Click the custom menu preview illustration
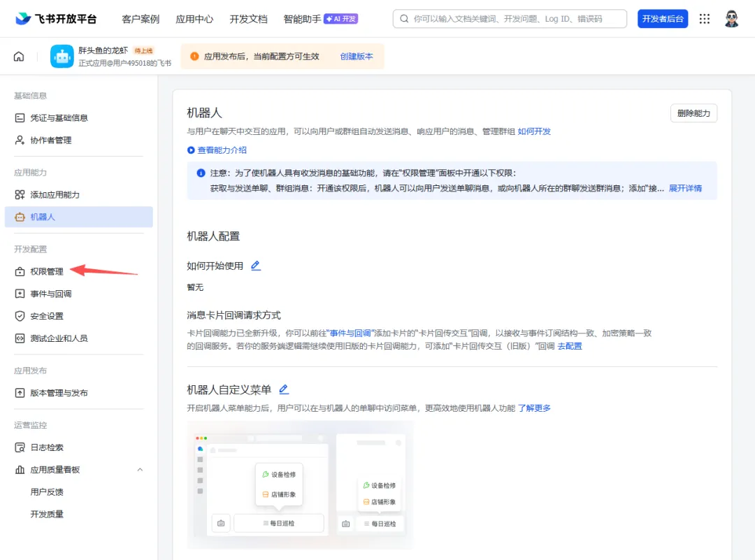Viewport: 755px width, 560px height. 300,485
